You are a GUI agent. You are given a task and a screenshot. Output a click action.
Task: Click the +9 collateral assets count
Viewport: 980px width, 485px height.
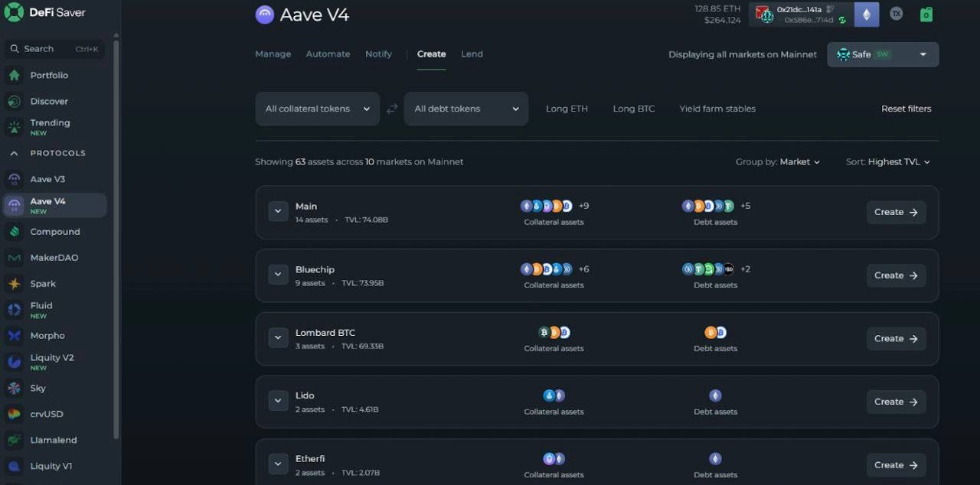pyautogui.click(x=584, y=206)
